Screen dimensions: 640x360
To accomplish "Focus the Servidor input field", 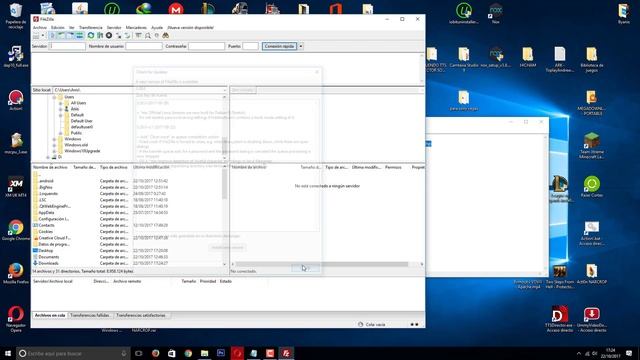I will pos(67,46).
